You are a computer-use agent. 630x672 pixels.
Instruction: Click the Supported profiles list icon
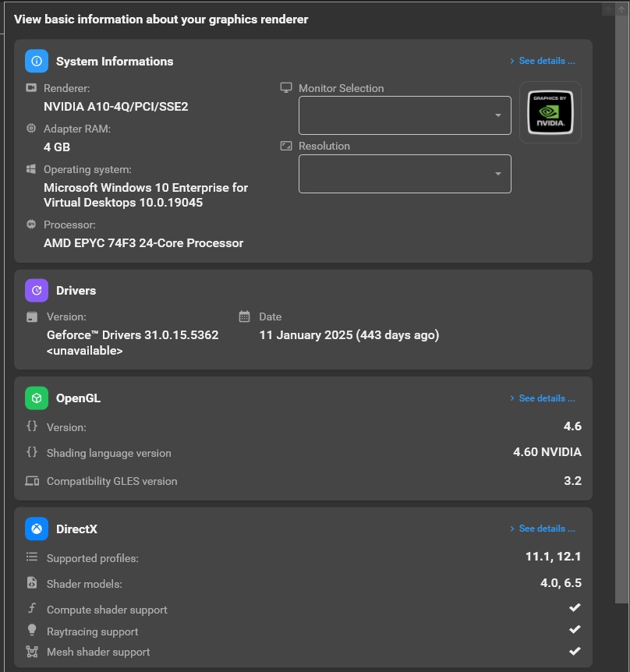coord(32,557)
